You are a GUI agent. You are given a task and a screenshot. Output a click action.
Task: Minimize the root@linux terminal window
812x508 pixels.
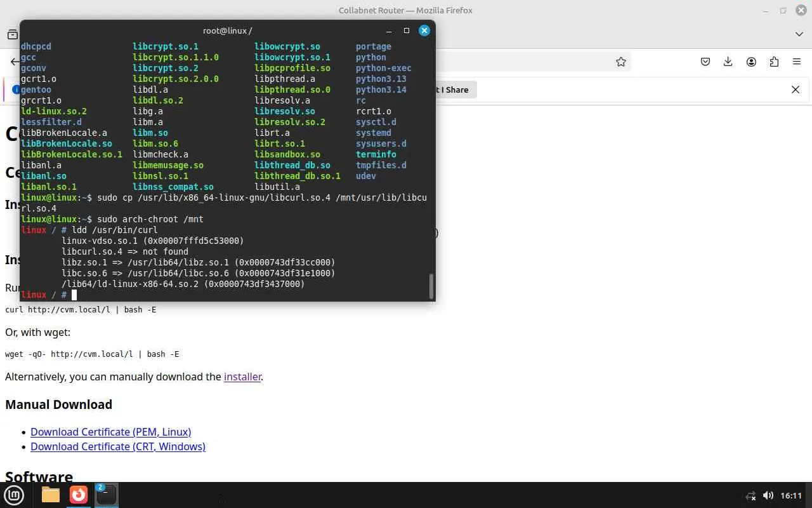point(389,30)
